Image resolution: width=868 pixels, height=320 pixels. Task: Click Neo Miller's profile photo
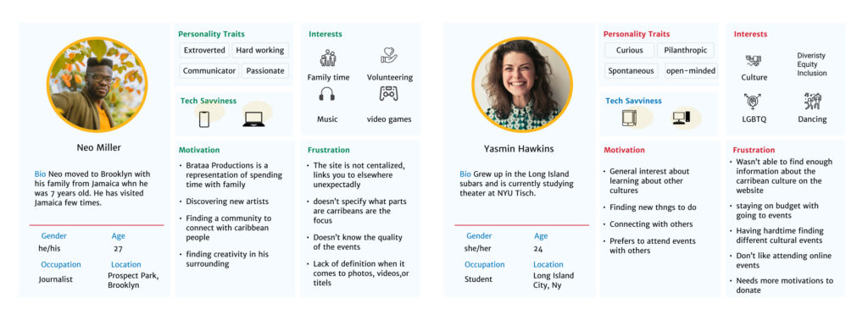coord(97,85)
